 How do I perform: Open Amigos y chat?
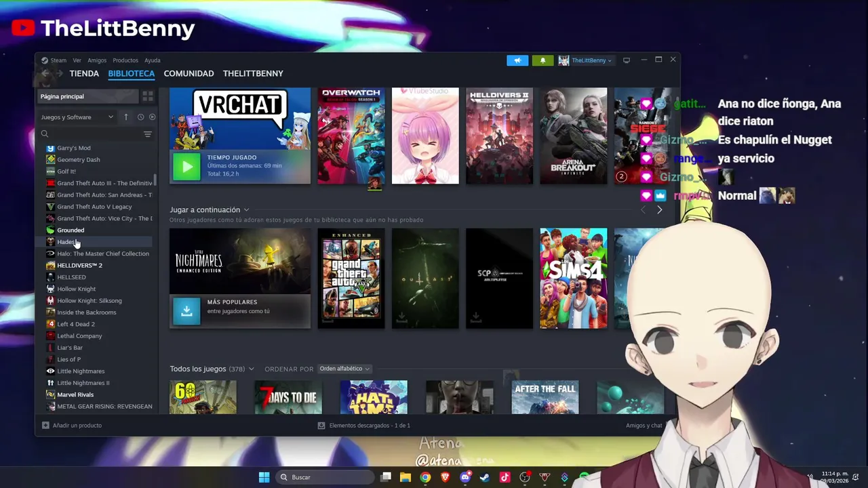(x=644, y=426)
